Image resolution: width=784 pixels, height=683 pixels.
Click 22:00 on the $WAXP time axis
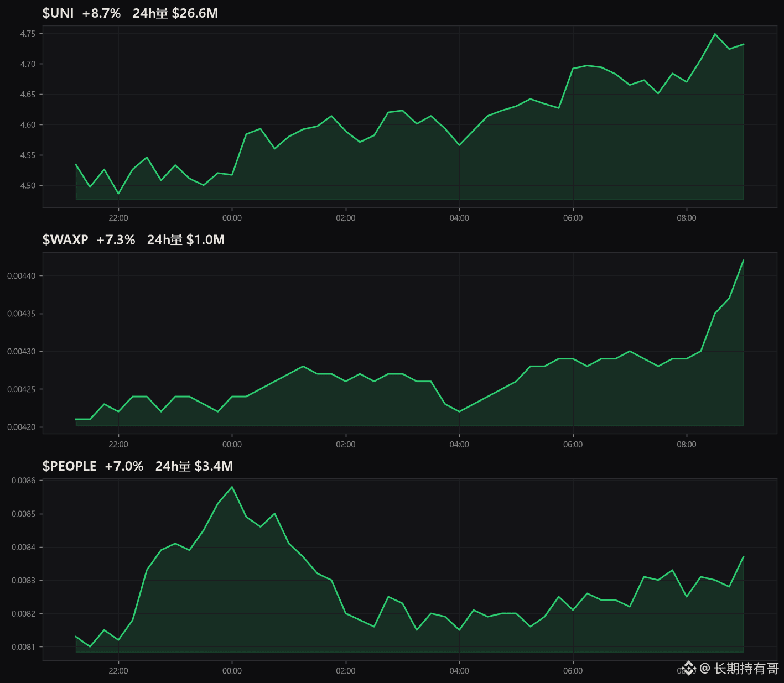[118, 444]
